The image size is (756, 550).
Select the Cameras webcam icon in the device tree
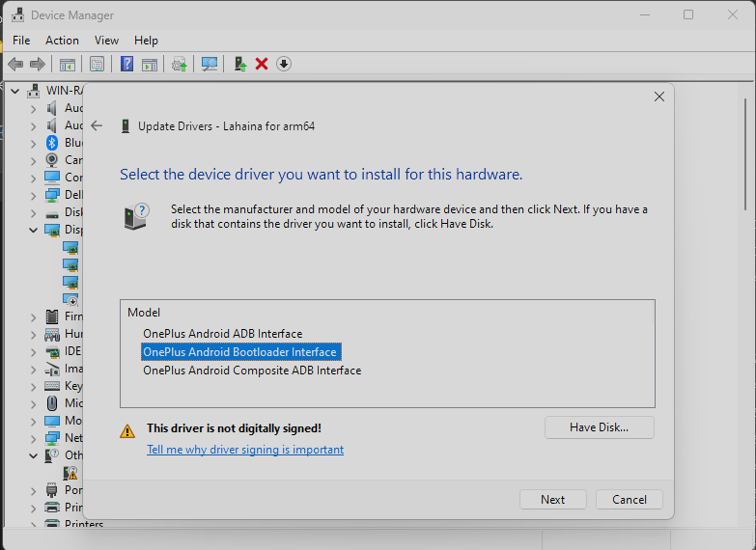(52, 160)
